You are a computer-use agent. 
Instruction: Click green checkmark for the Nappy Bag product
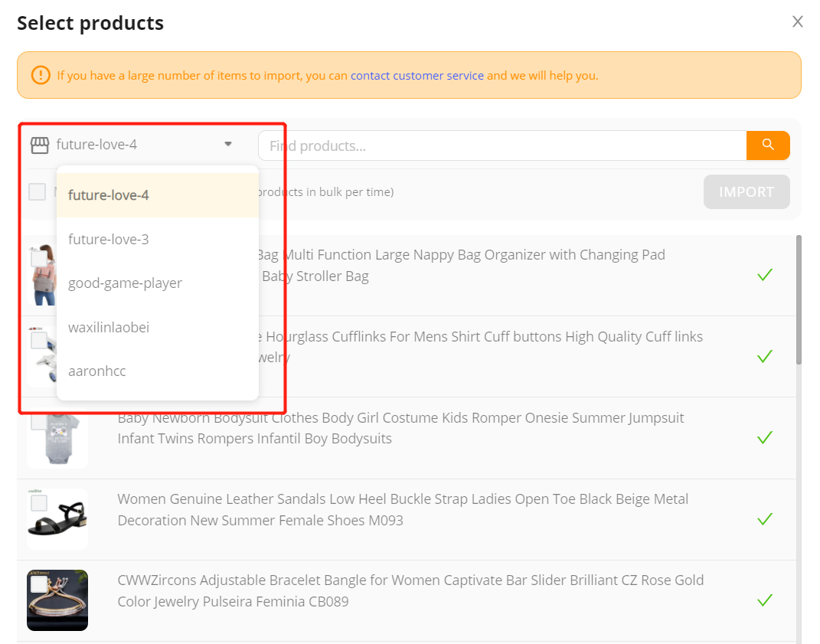tap(765, 275)
